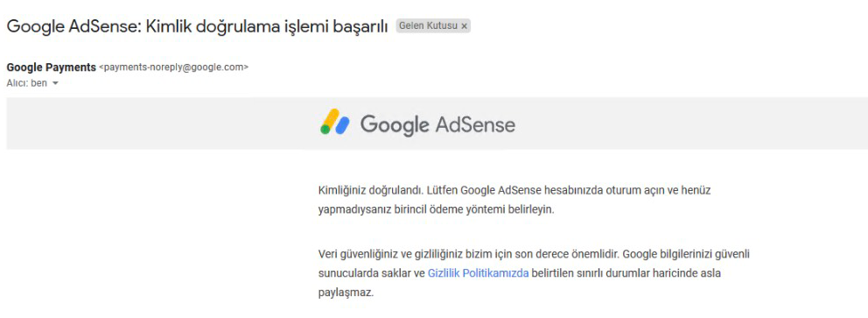The image size is (868, 318).
Task: Click the text 'sunucularda saklar ve' before the link
Action: [x=372, y=273]
